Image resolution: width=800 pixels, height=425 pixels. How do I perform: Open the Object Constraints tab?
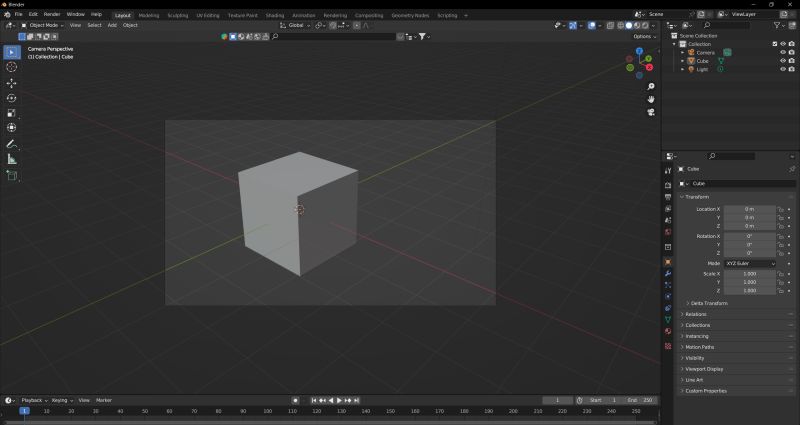point(668,308)
